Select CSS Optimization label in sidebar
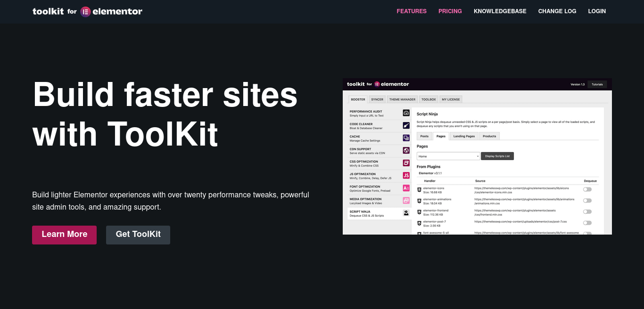The width and height of the screenshot is (644, 309). 364,162
